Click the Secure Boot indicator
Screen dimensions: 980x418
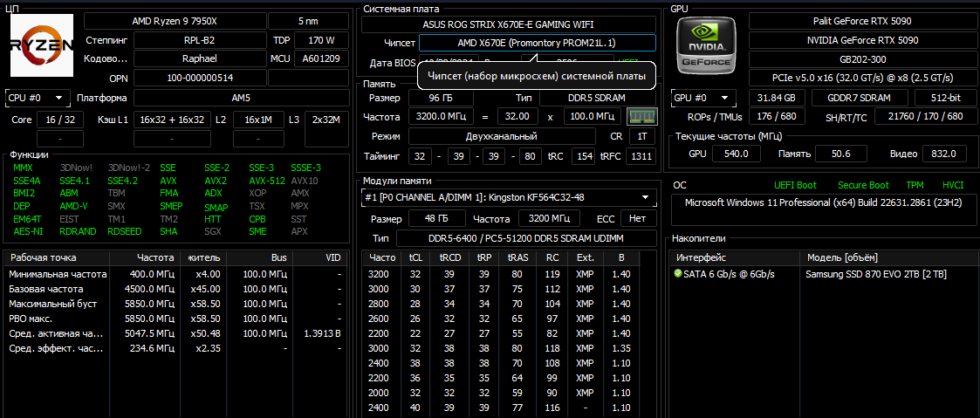pos(863,186)
